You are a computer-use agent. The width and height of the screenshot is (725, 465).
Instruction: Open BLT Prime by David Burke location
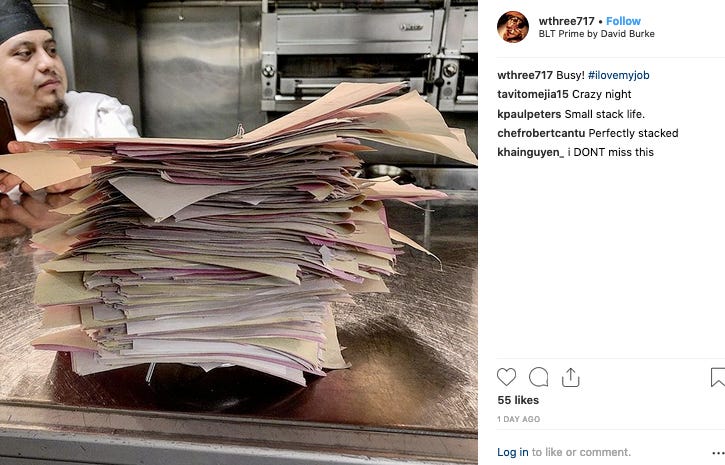tap(596, 34)
